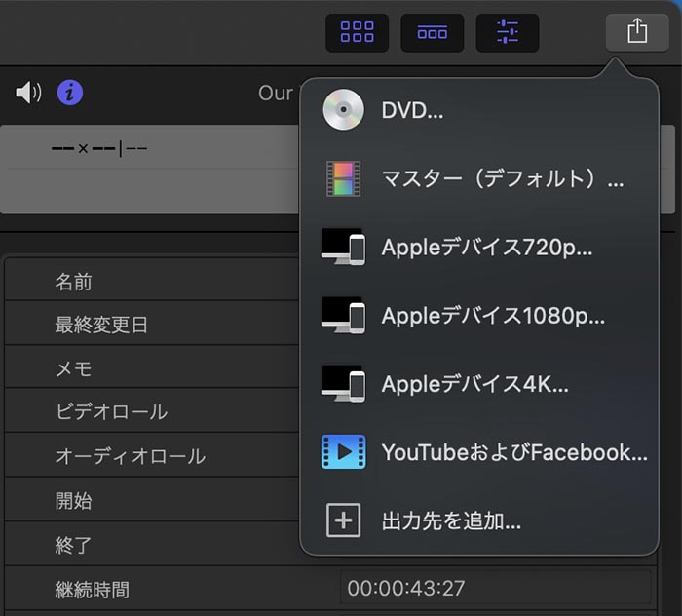Click the filmstrip master file icon
Image resolution: width=682 pixels, height=616 pixels.
343,178
